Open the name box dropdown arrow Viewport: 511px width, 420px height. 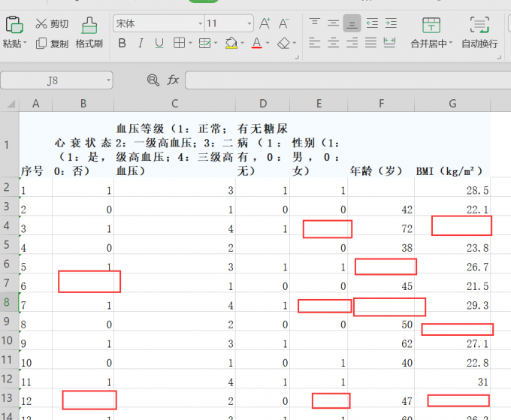coord(108,80)
